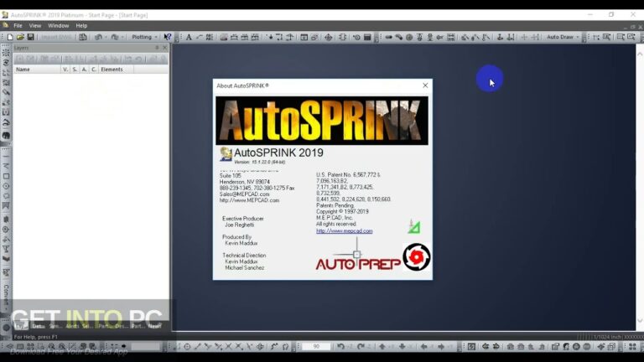This screenshot has width=644, height=362.
Task: Create a new drawing with New icon
Action: pyautogui.click(x=10, y=37)
